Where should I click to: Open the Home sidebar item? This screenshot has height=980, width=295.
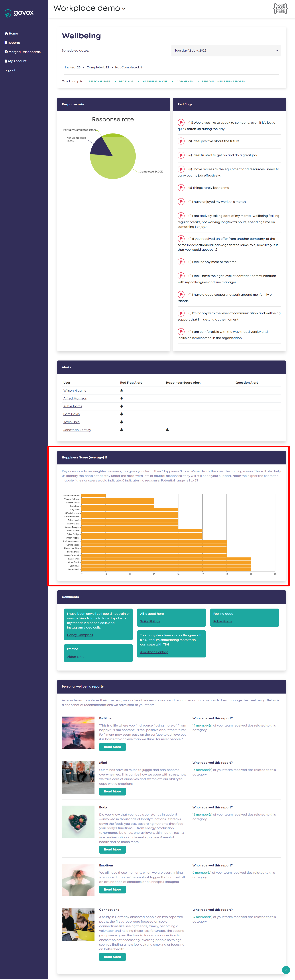(11, 33)
